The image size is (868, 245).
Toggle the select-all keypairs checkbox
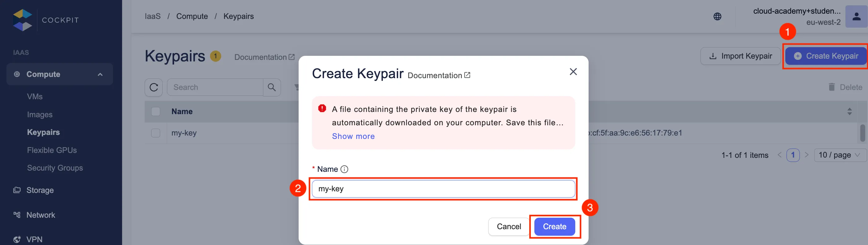[156, 111]
